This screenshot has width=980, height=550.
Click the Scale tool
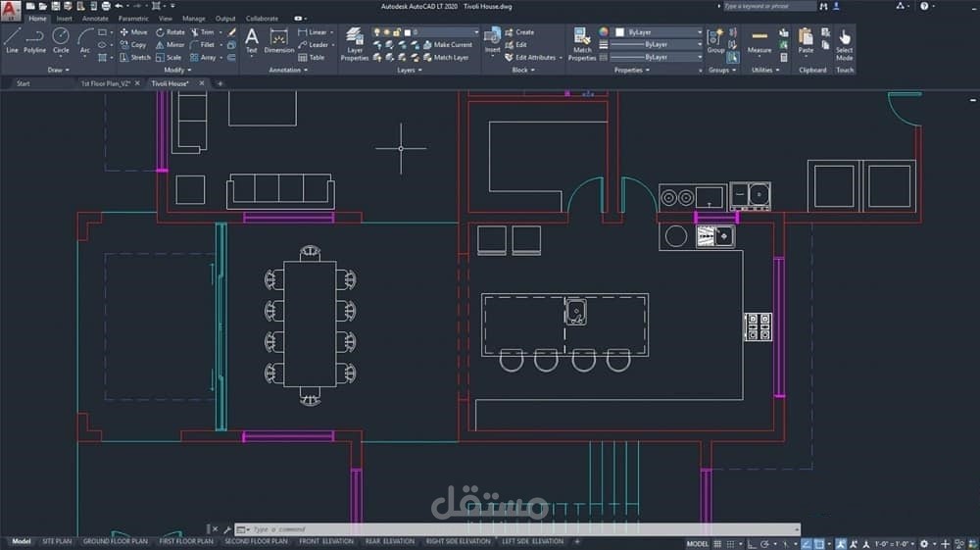point(169,58)
